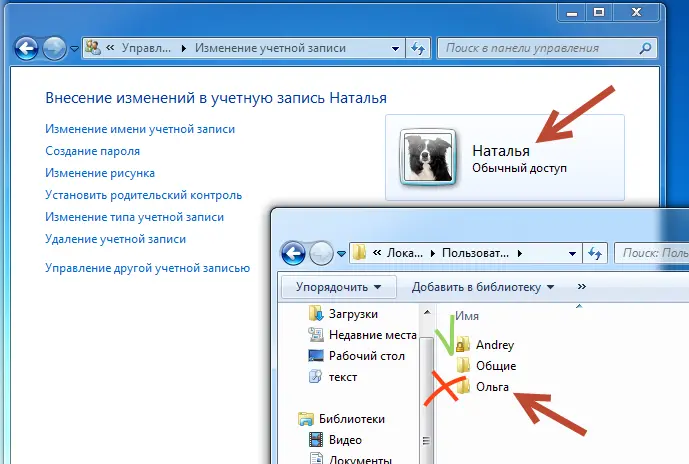Open the Andrey user folder
The width and height of the screenshot is (689, 464).
[x=494, y=345]
